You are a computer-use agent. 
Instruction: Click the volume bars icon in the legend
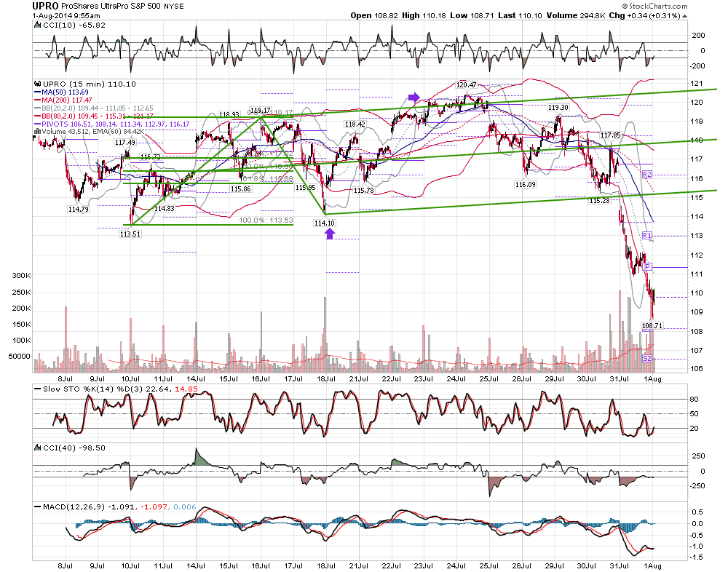[x=38, y=132]
